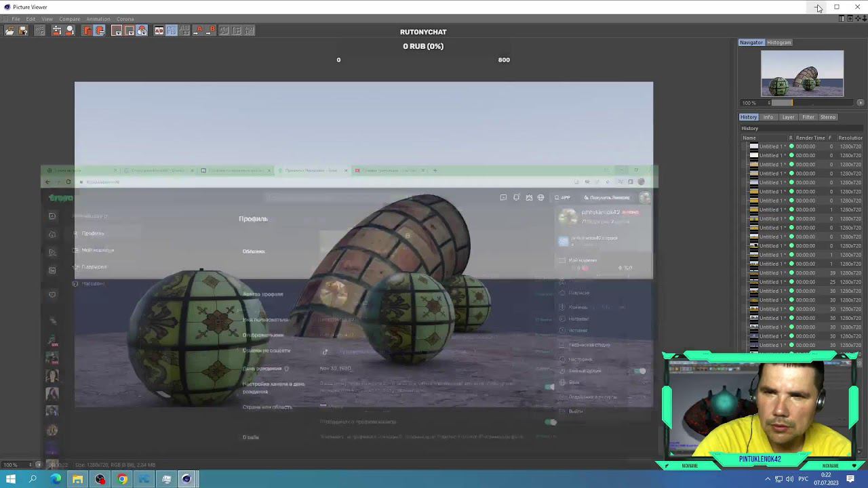The image size is (868, 488).
Task: Click the Open file icon in toolbar
Action: (x=10, y=30)
